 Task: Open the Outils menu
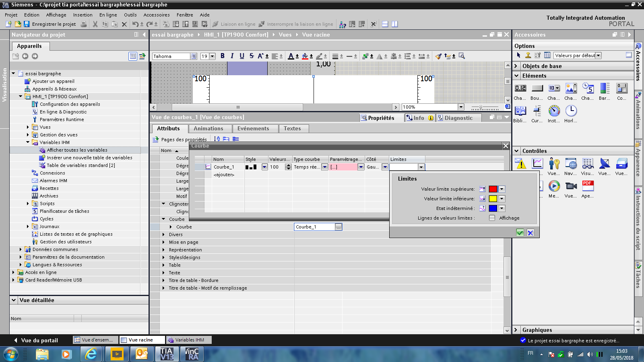[x=130, y=15]
